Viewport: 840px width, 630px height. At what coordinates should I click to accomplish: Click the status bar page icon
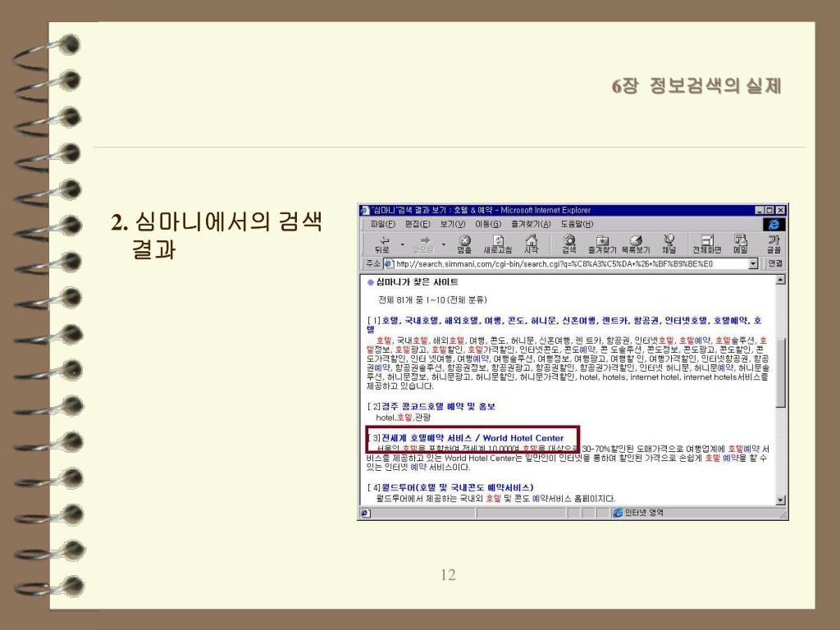[x=365, y=514]
